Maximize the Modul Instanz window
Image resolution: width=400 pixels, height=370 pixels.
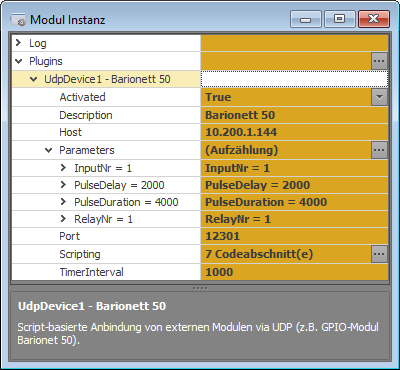point(339,19)
